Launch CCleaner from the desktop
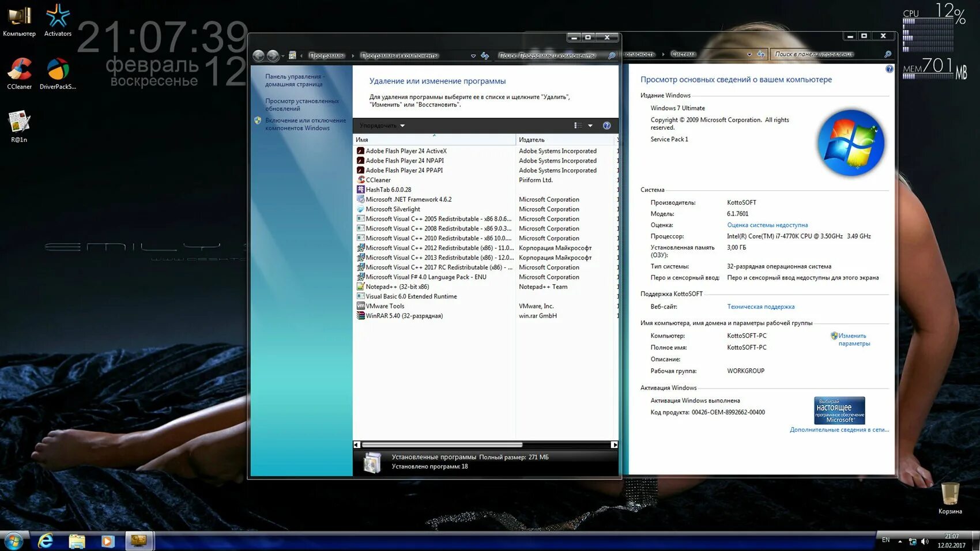Image resolution: width=980 pixels, height=551 pixels. [x=19, y=74]
